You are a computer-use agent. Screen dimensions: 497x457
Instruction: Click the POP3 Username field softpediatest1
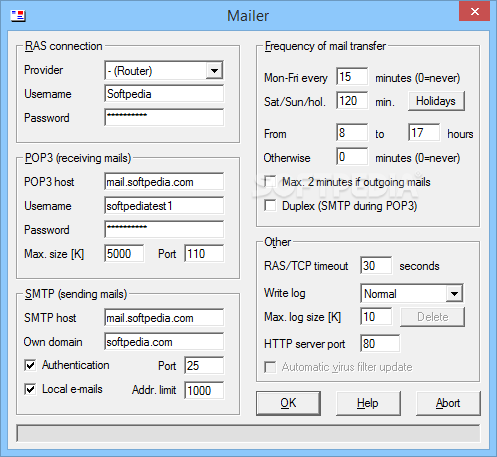[164, 206]
